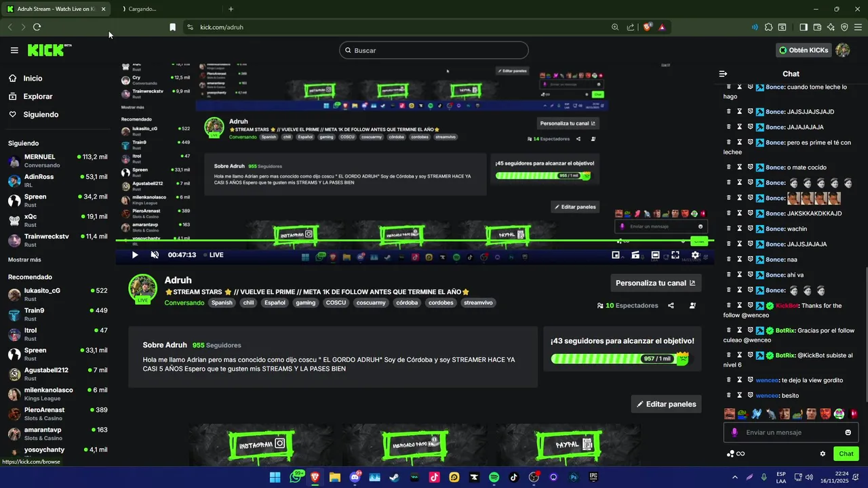Open the Conversando category link

[x=184, y=303]
